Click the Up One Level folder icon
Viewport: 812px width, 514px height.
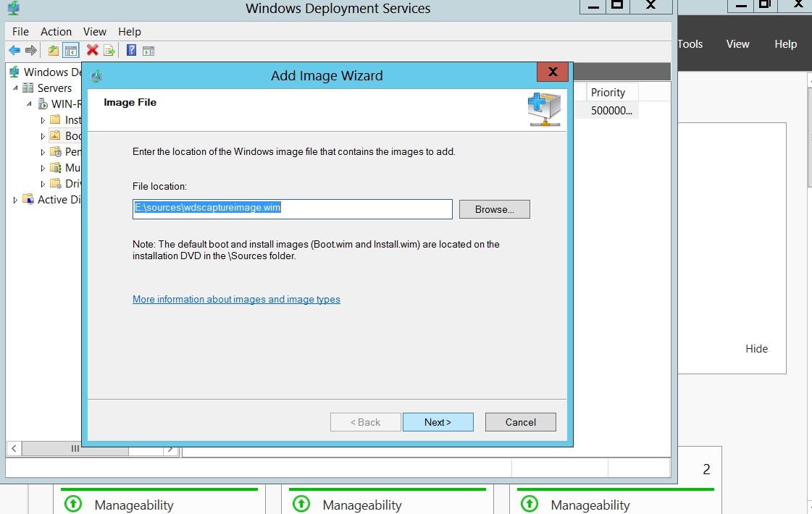pos(54,51)
